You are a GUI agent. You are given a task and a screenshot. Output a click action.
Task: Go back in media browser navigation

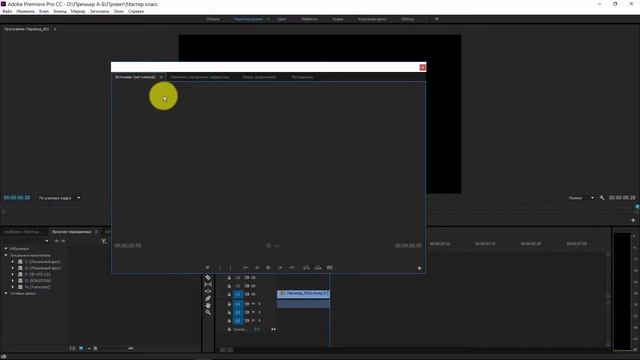(56, 241)
